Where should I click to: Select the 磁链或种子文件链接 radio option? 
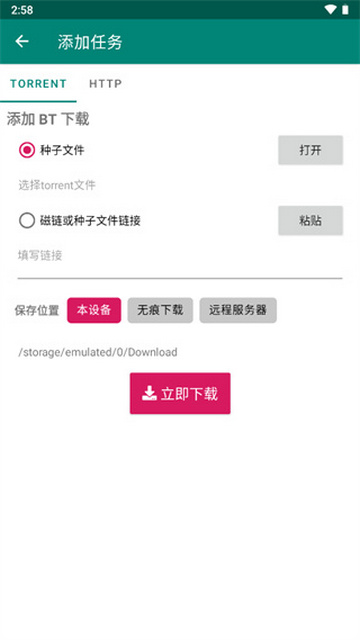(x=27, y=221)
